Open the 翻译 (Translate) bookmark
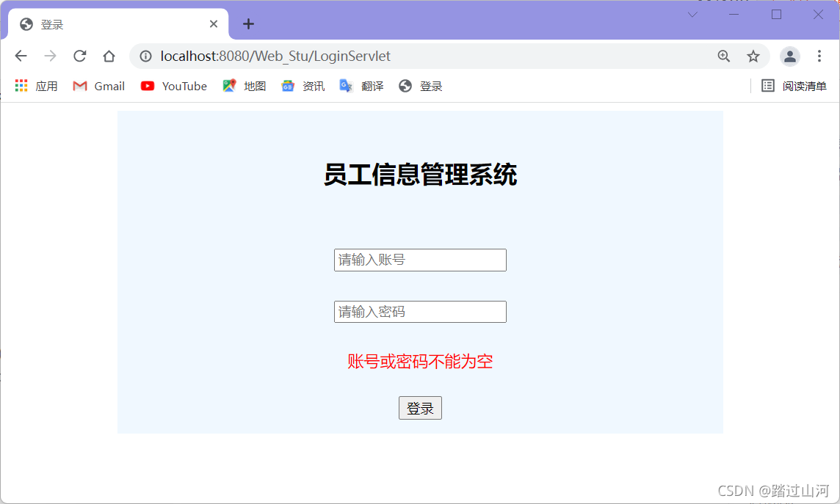The width and height of the screenshot is (840, 504). 361,86
